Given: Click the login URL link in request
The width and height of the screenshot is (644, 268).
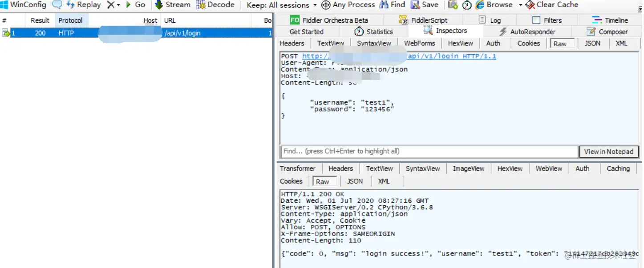Looking at the screenshot, I should 399,56.
